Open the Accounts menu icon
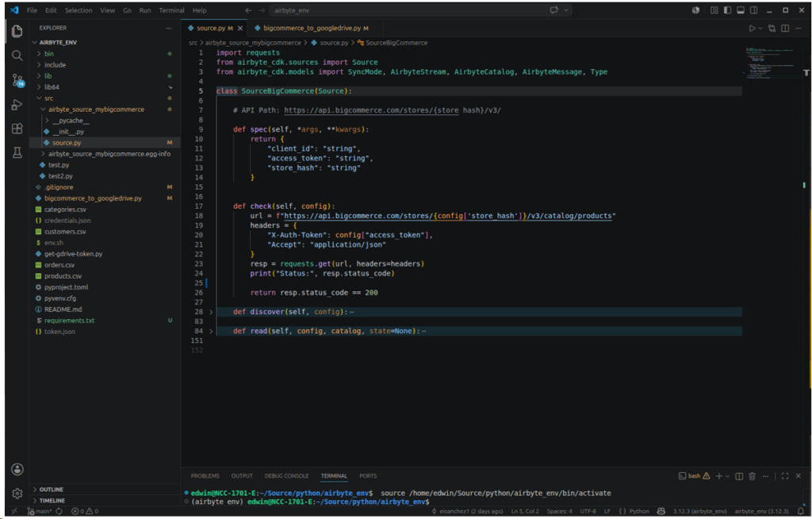This screenshot has width=812, height=519. click(x=17, y=469)
